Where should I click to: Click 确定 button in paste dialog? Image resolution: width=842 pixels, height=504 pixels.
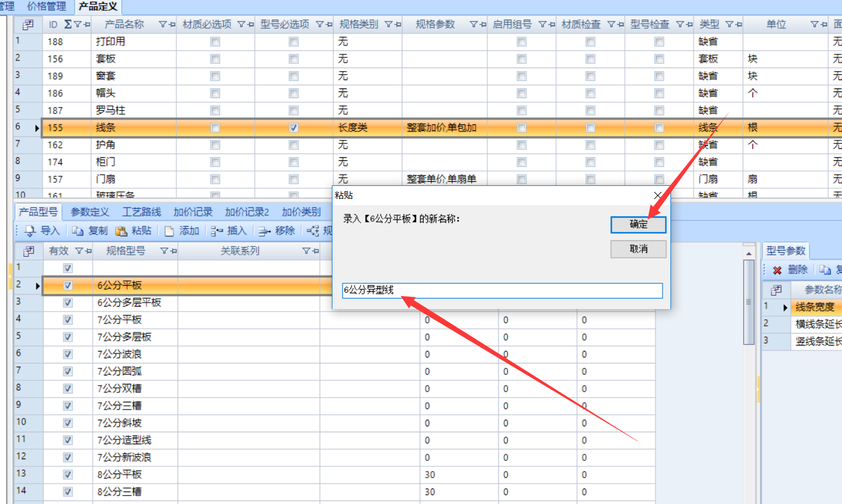click(x=638, y=224)
